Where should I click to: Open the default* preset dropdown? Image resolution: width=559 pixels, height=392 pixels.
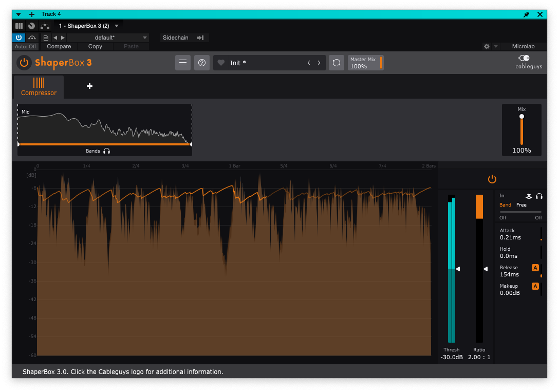(108, 38)
